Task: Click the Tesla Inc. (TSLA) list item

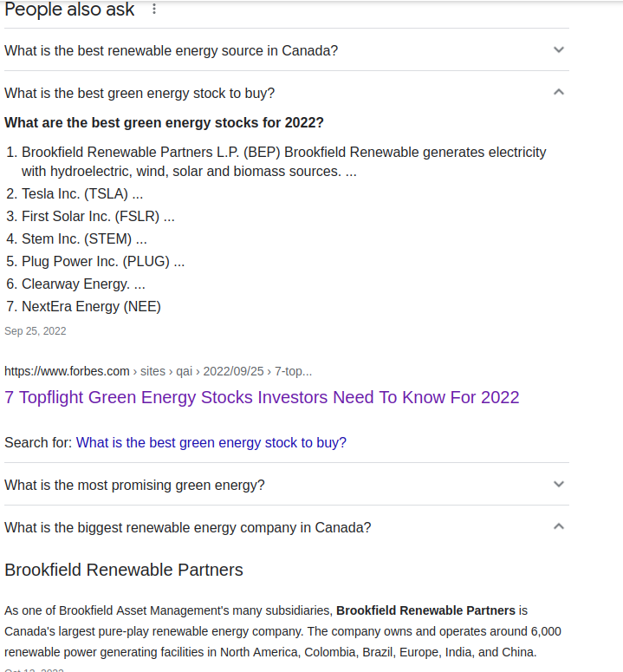Action: pyautogui.click(x=81, y=193)
